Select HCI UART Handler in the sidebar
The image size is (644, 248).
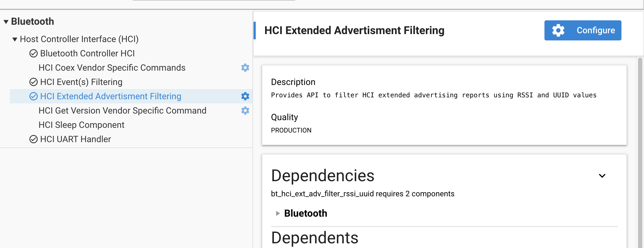75,139
